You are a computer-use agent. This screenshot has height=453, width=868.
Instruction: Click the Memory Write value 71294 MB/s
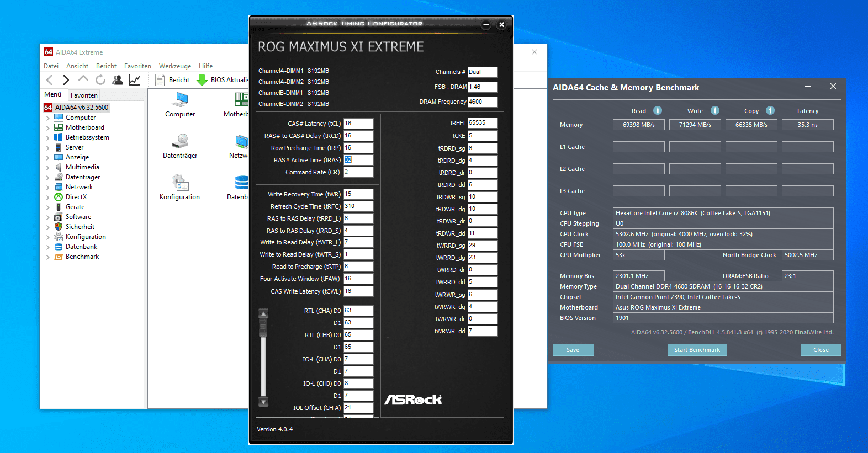pyautogui.click(x=695, y=125)
